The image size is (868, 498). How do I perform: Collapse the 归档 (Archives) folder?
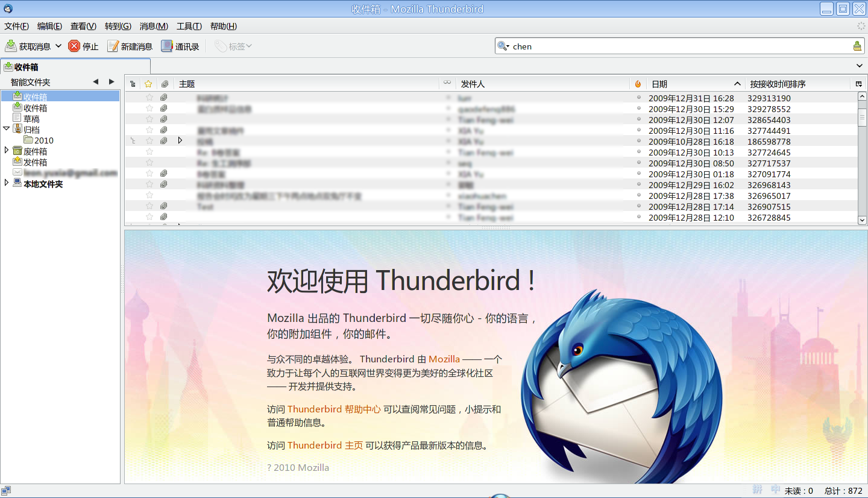point(6,128)
